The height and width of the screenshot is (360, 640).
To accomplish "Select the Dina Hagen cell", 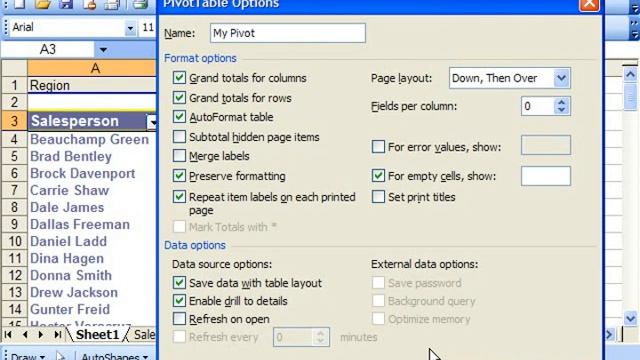I will click(92, 258).
